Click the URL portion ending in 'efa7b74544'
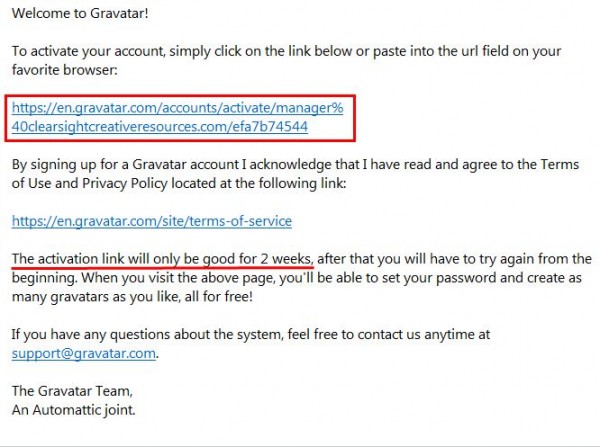 pos(160,126)
